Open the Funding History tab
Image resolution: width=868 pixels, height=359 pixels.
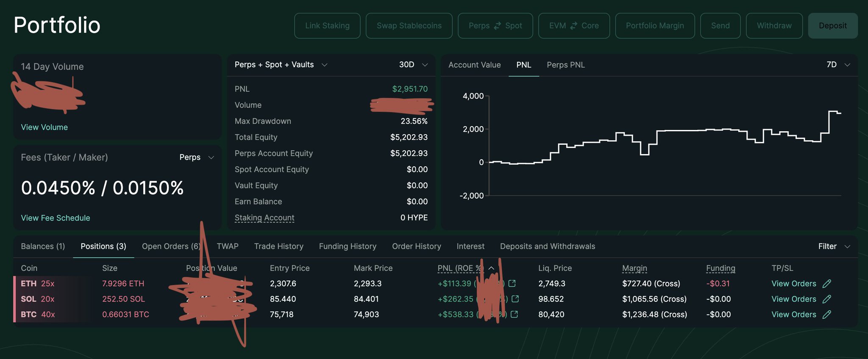click(x=348, y=246)
